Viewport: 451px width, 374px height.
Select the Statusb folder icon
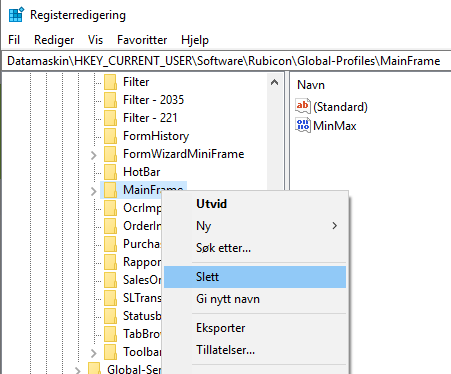click(x=110, y=316)
